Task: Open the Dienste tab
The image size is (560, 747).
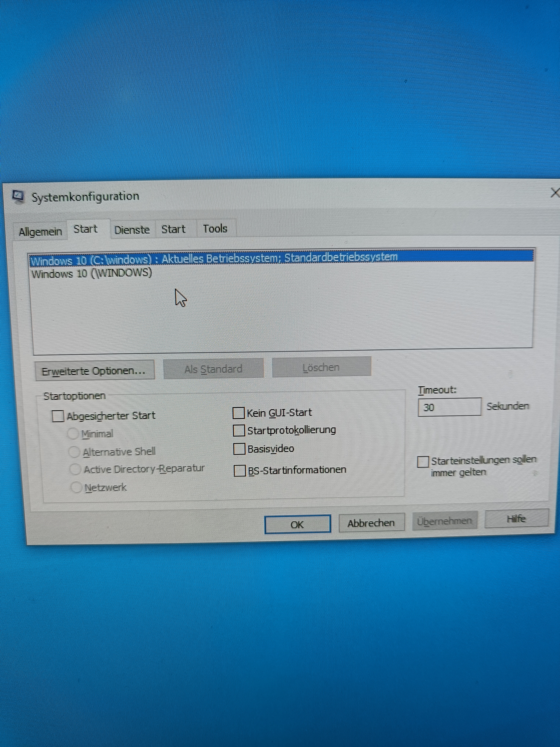Action: [132, 230]
